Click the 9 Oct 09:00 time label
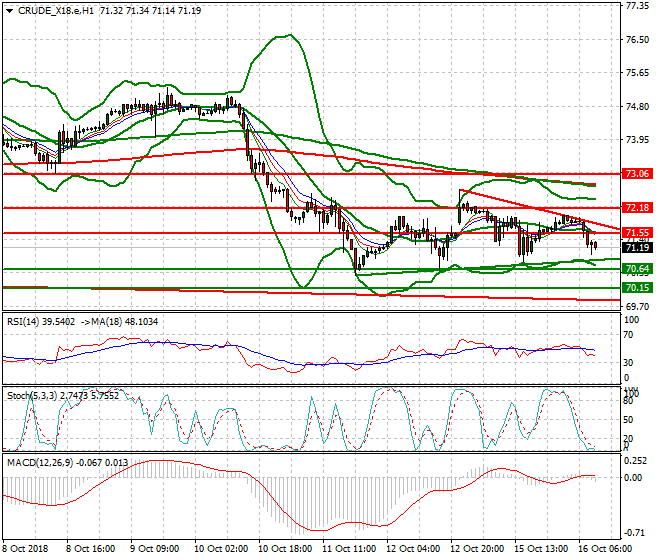 [154, 549]
